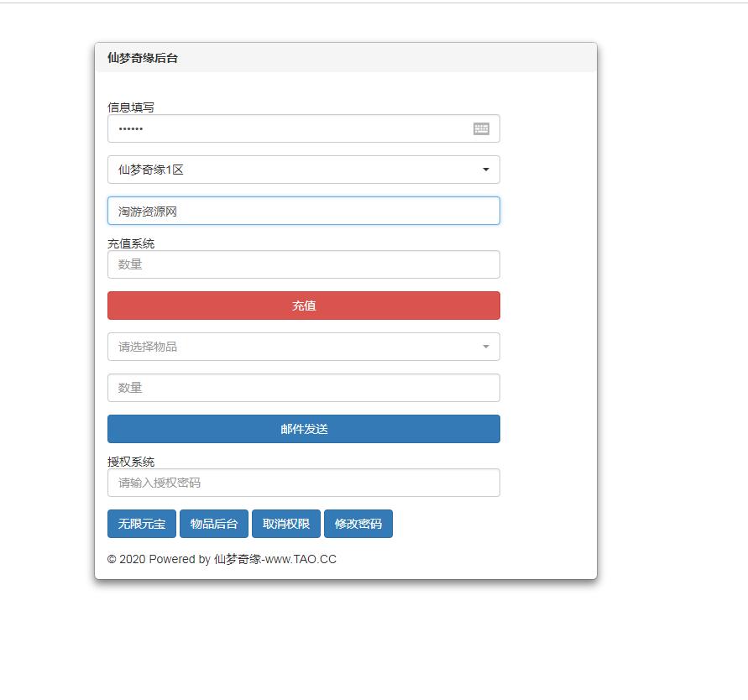Image resolution: width=748 pixels, height=700 pixels.
Task: Open the 仙梦奇缘1区 server dropdown
Action: click(303, 170)
